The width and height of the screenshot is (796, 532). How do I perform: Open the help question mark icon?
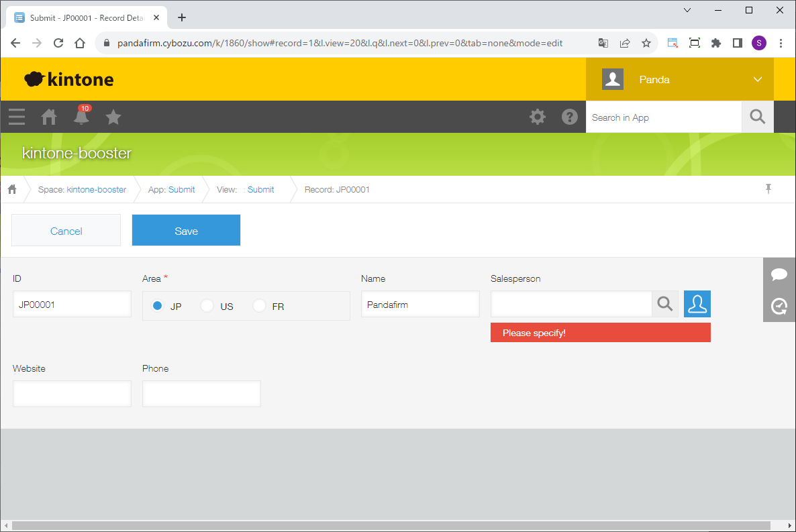[x=570, y=117]
